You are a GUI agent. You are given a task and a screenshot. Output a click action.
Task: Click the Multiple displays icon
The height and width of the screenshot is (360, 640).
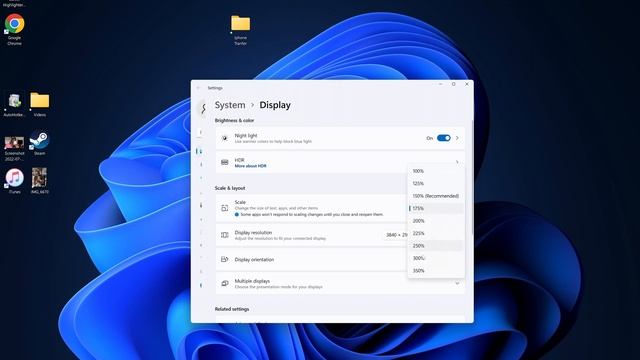(224, 283)
